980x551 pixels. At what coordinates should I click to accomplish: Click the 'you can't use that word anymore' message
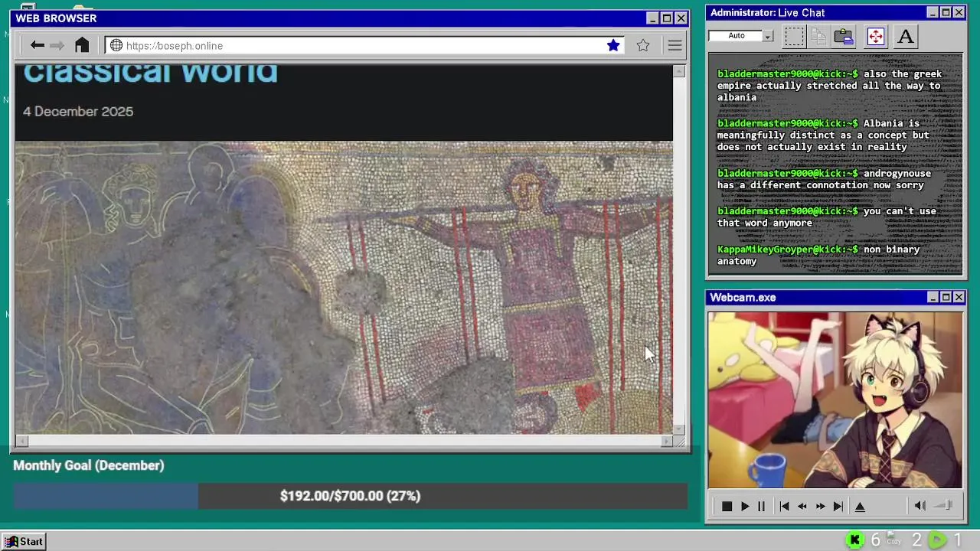(x=827, y=217)
